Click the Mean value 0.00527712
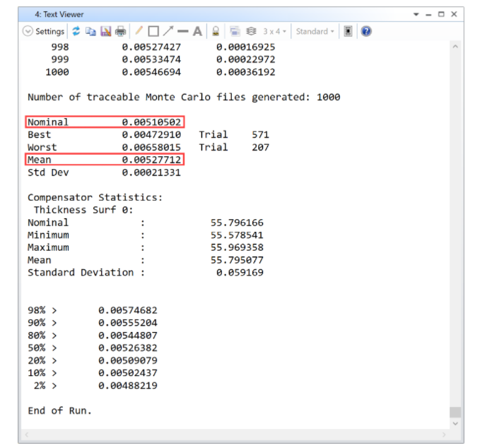This screenshot has height=448, width=480. click(151, 160)
